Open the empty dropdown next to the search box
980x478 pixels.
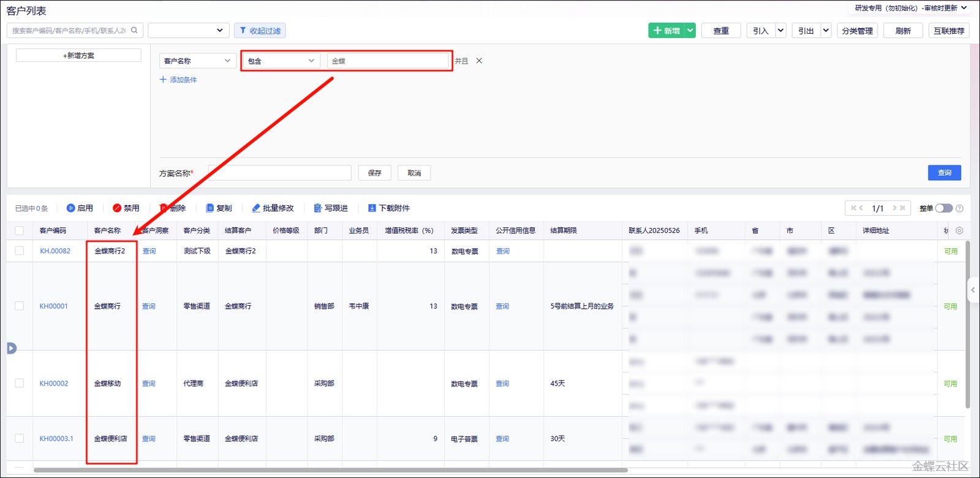point(189,30)
